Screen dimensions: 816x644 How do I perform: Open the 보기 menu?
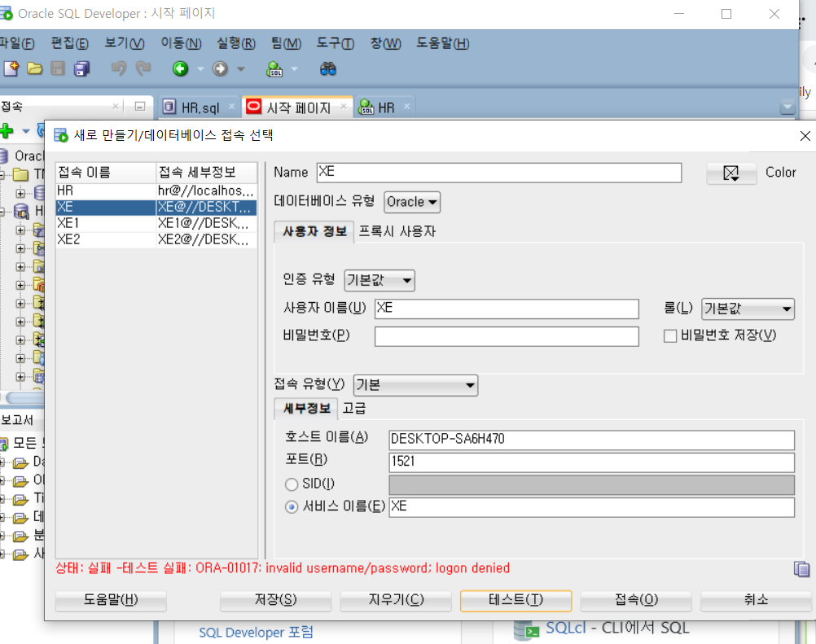tap(125, 43)
